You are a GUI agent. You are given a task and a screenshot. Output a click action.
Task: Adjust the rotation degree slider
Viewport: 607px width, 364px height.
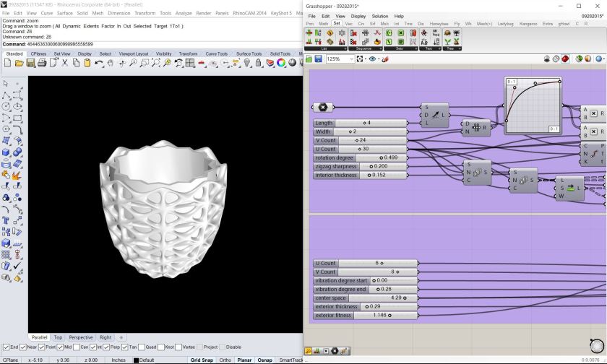379,157
